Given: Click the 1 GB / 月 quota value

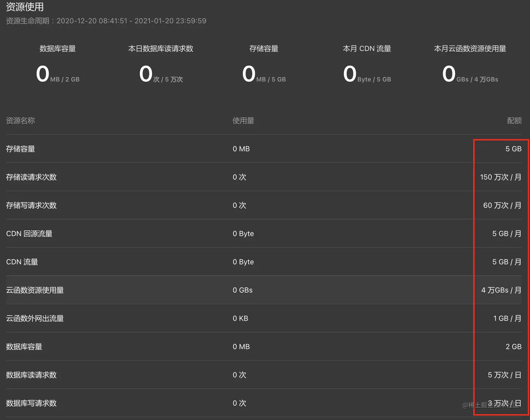Looking at the screenshot, I should pyautogui.click(x=508, y=319).
